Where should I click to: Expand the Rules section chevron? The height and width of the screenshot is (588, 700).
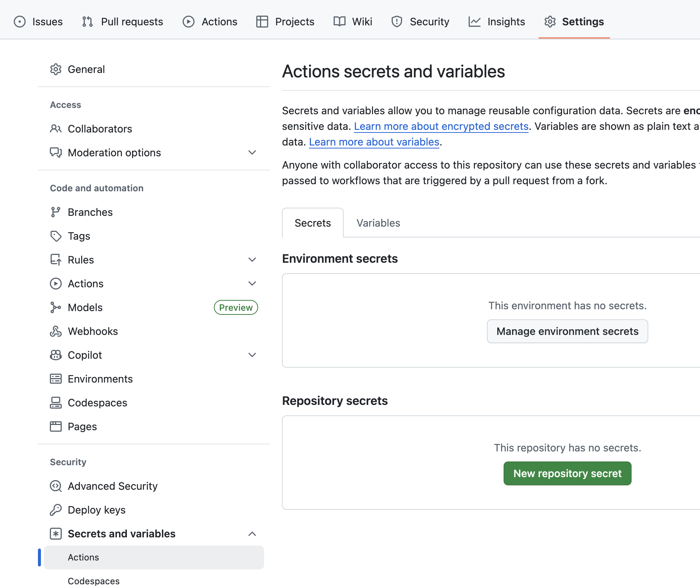click(x=252, y=260)
